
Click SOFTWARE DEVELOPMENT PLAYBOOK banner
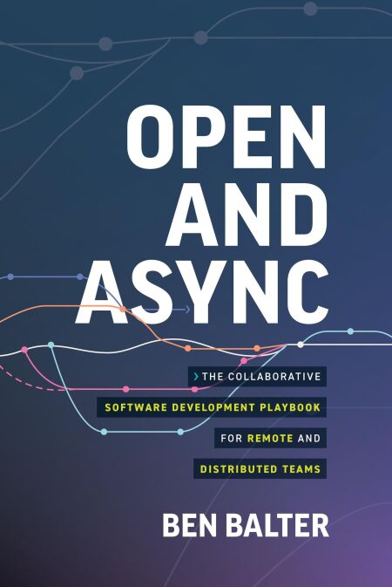[x=212, y=407]
